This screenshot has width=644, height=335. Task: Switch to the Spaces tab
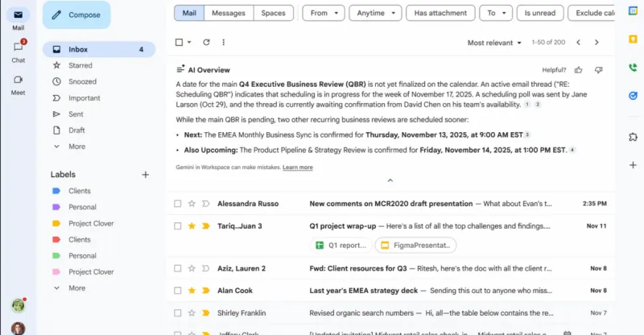273,13
